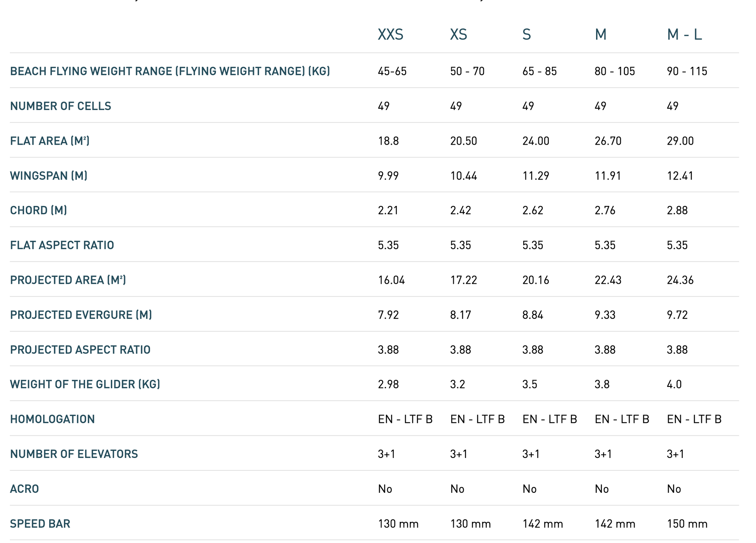Select the 45-65 weight range value
This screenshot has width=756, height=543.
pos(392,71)
